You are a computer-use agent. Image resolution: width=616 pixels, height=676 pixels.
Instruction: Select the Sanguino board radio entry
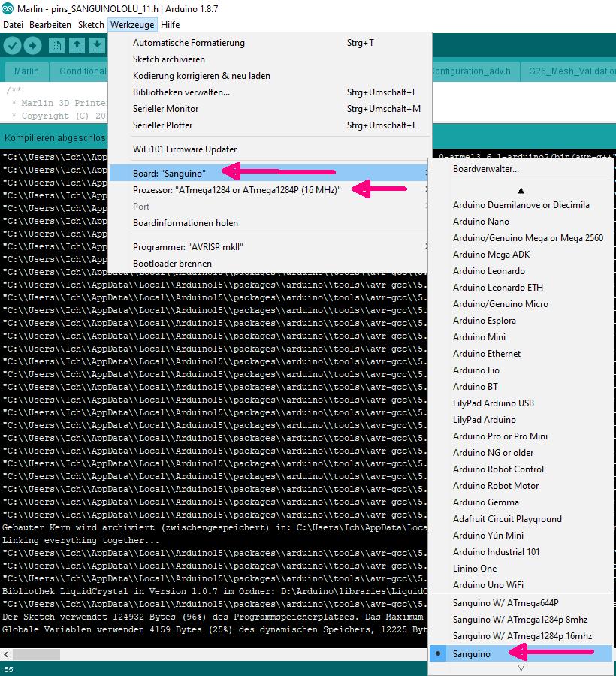(521, 654)
